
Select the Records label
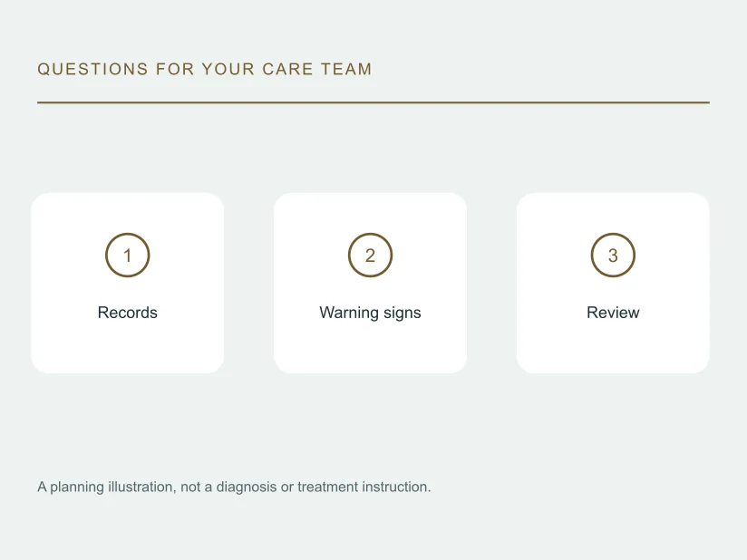[127, 313]
